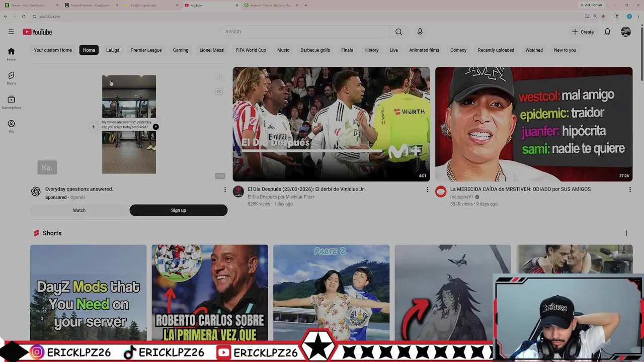Viewport: 644px width, 362px height.
Task: Select the Animated films chip
Action: point(424,50)
